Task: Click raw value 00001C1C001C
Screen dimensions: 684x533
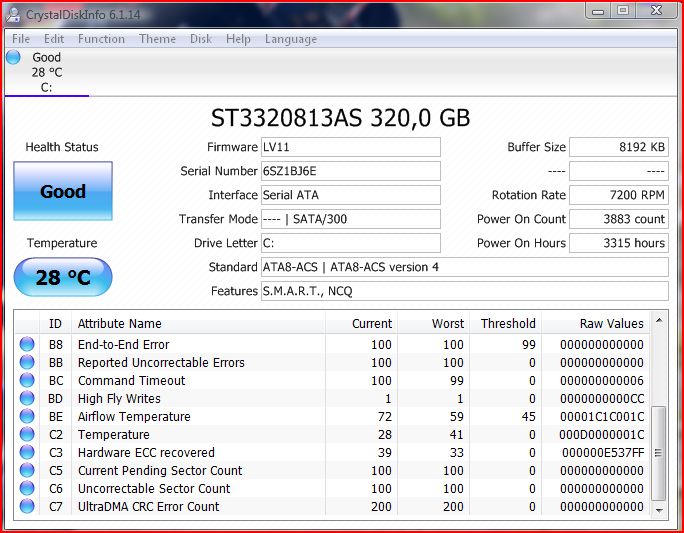Action: coord(602,417)
